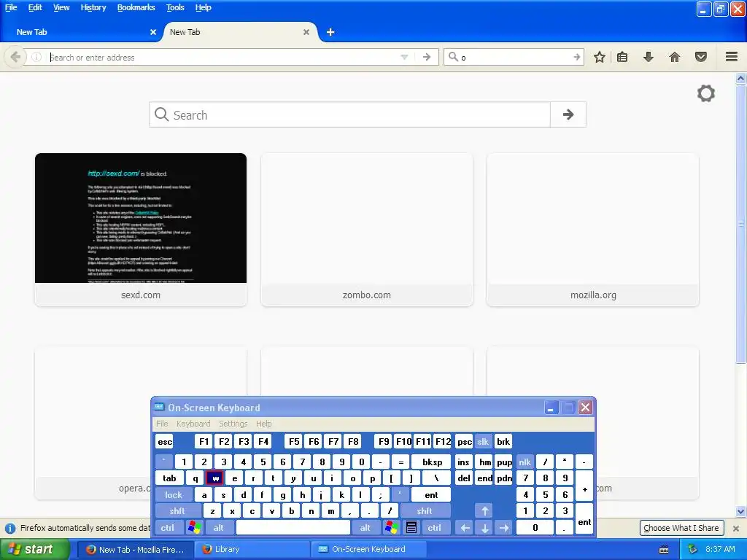747x560 pixels.
Task: Click the down arrow key on On-Screen Keyboard
Action: (484, 528)
